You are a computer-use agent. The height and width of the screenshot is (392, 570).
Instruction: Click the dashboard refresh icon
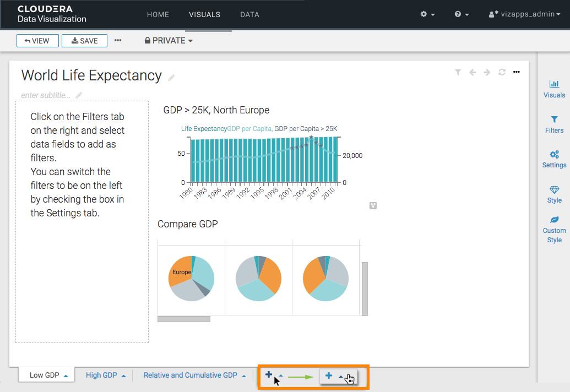click(502, 72)
